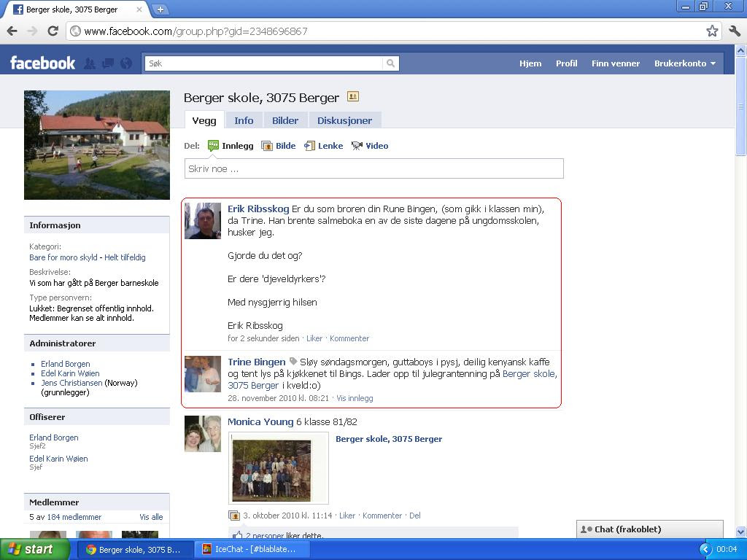This screenshot has width=747, height=560.
Task: Click the browser back arrow
Action: point(12,31)
